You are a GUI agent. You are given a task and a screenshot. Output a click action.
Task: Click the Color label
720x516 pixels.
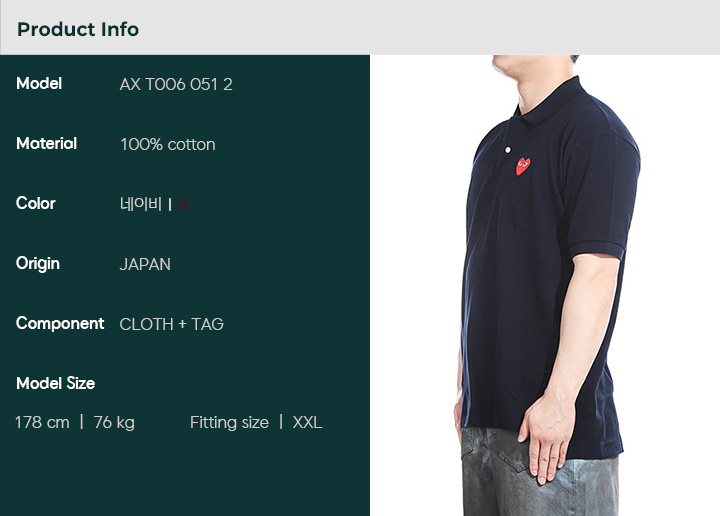coord(35,203)
